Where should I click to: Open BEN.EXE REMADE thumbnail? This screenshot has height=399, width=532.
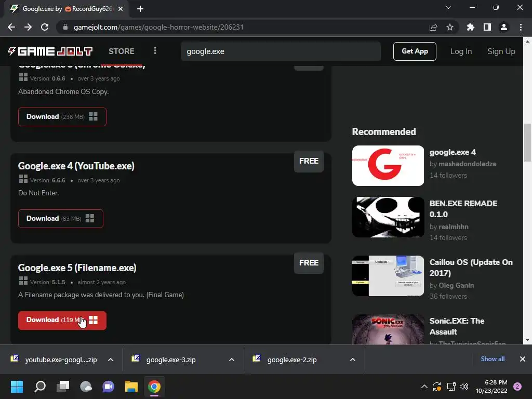(388, 217)
